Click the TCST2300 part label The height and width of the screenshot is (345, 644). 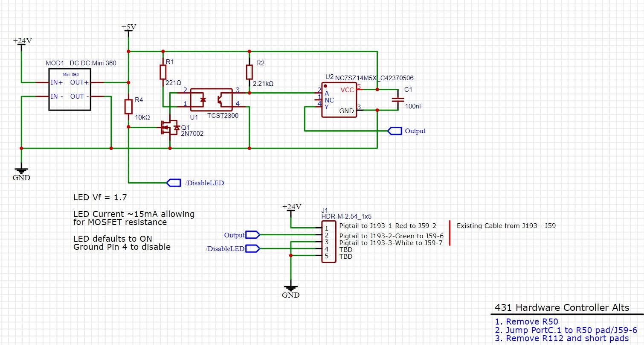click(223, 116)
